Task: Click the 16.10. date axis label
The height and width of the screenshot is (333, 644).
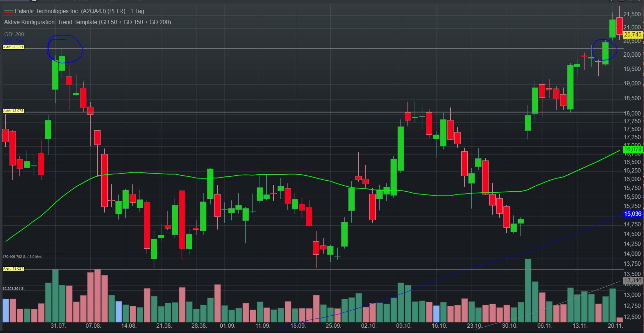Action: pos(439,326)
